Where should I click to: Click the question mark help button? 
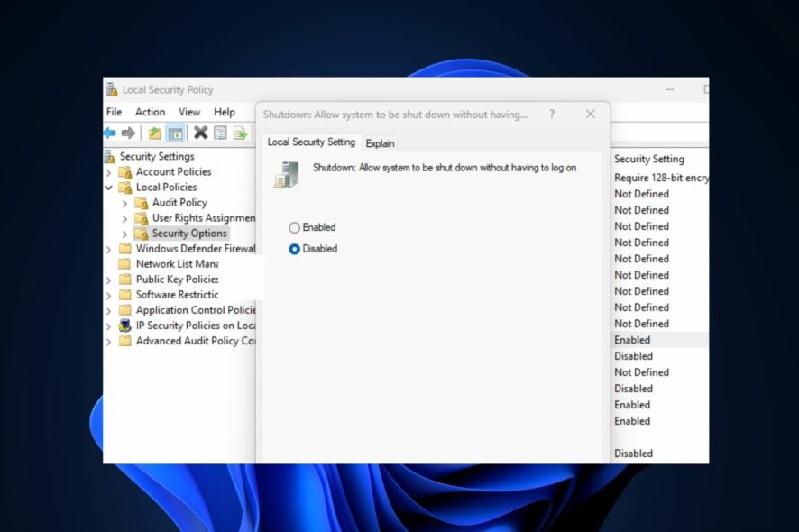click(x=551, y=115)
